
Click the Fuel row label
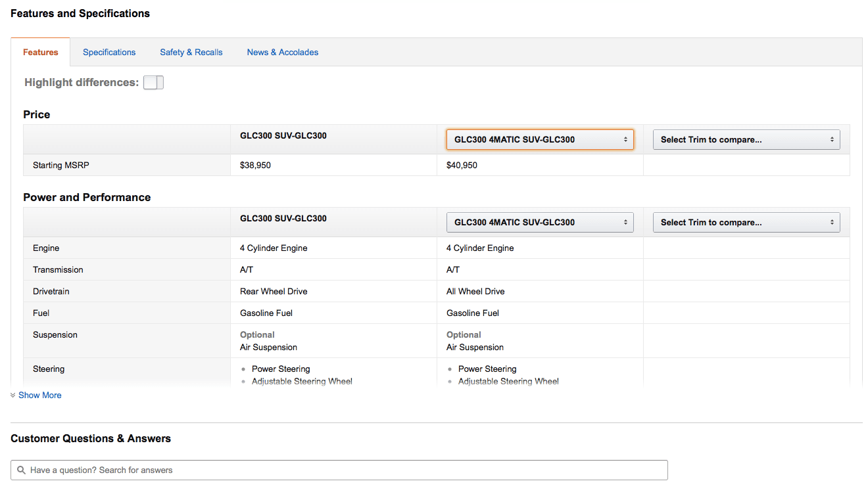[x=41, y=313]
